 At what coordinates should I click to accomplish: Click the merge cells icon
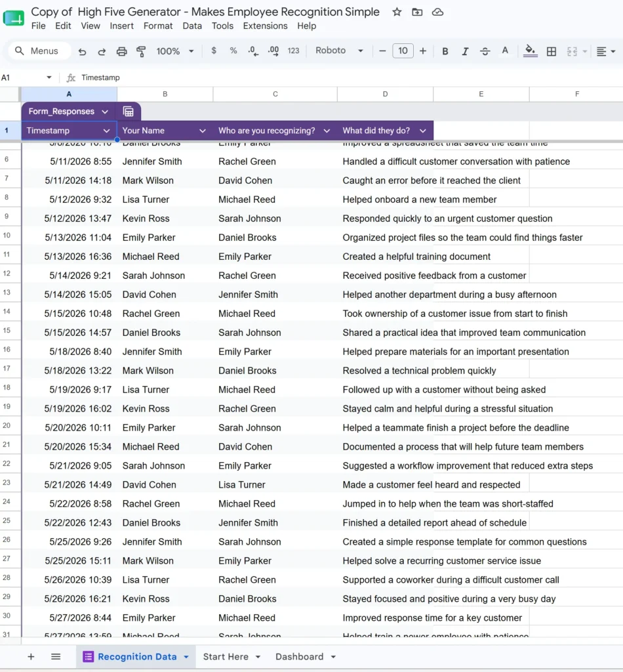(x=572, y=51)
